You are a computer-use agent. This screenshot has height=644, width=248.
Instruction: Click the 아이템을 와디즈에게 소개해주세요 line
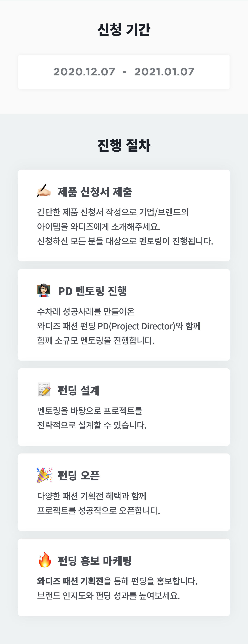(x=98, y=227)
